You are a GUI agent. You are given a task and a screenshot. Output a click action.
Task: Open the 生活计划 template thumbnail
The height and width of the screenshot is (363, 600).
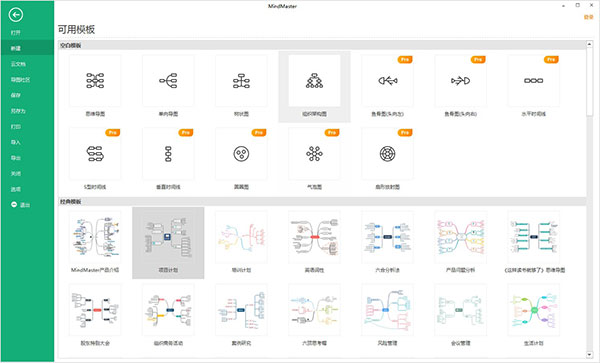tap(533, 310)
